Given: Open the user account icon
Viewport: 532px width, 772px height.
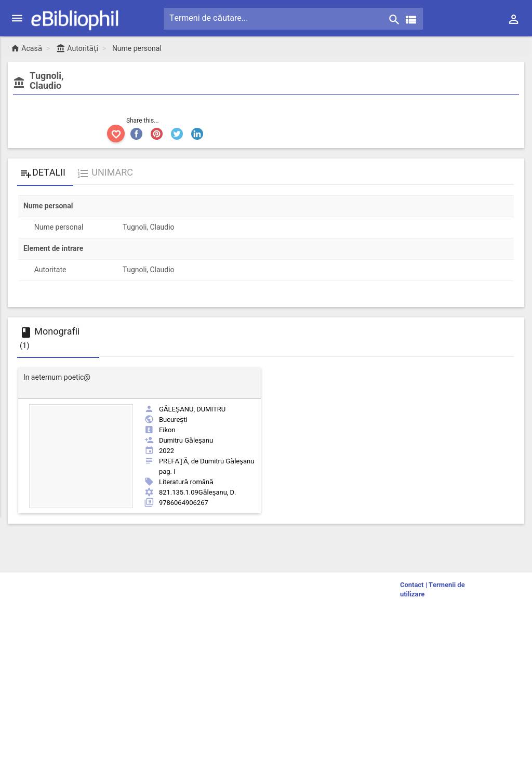Looking at the screenshot, I should tap(513, 19).
